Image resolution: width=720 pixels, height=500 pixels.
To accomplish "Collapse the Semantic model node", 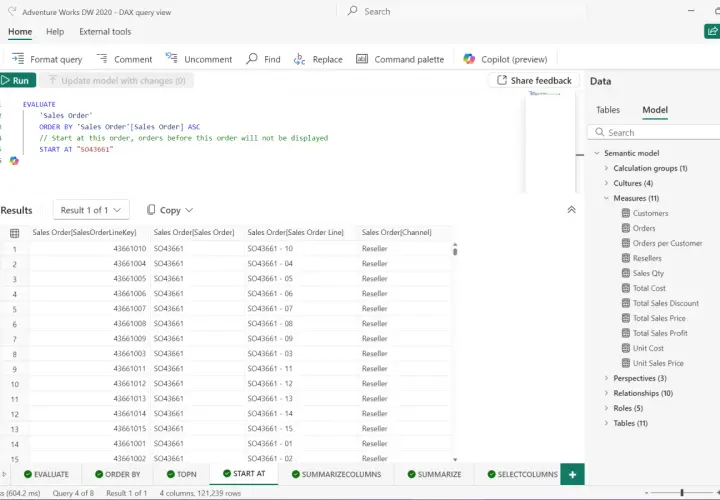I will [597, 153].
